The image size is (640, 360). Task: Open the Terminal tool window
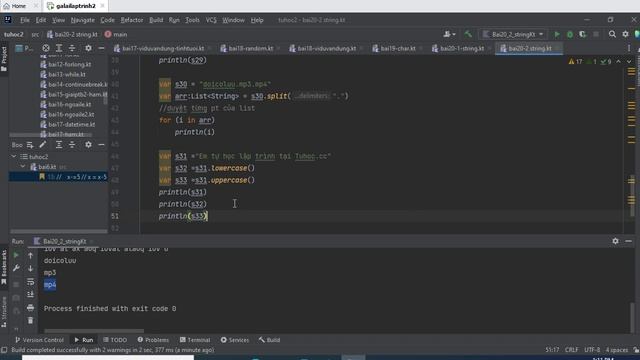tap(195, 340)
